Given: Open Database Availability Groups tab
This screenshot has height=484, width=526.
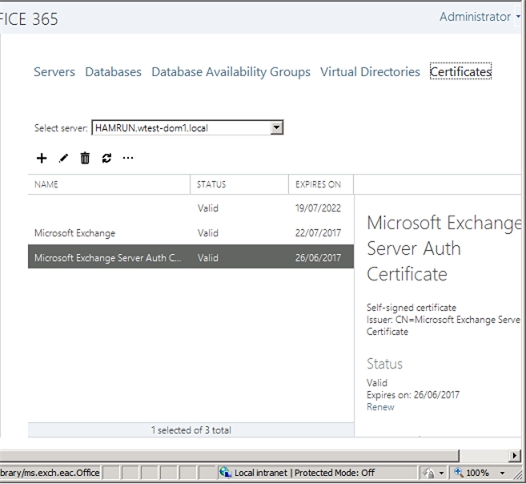Looking at the screenshot, I should click(231, 72).
